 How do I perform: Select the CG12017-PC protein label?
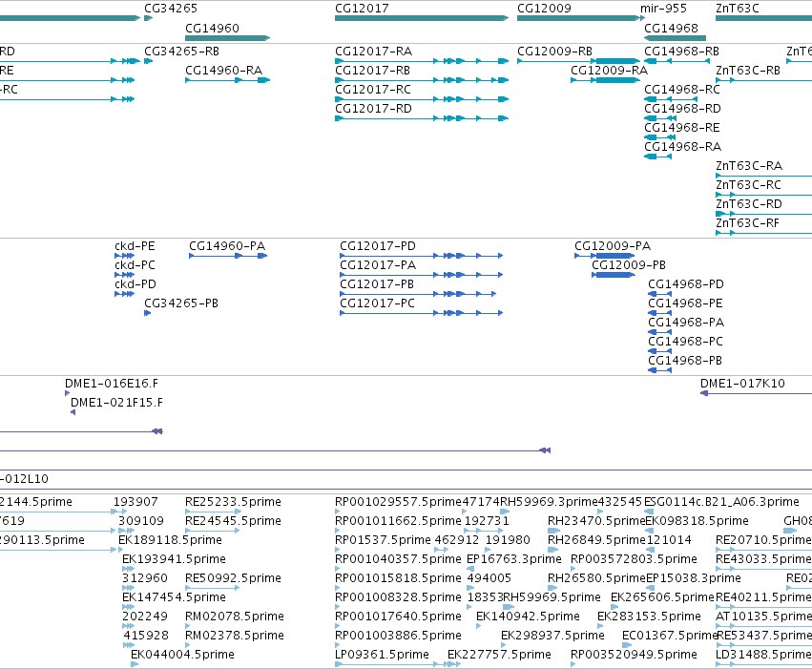tap(377, 303)
